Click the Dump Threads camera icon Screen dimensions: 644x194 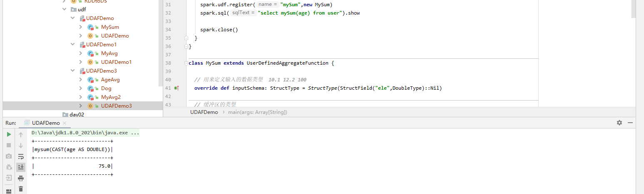coord(9,156)
